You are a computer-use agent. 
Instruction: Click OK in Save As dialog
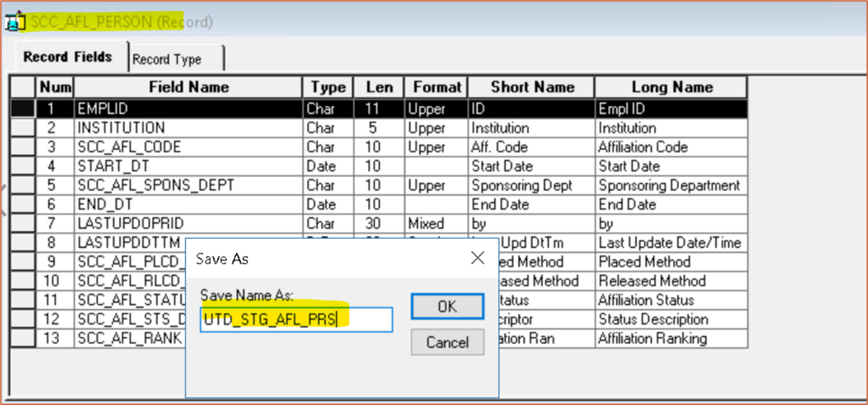[x=447, y=306]
